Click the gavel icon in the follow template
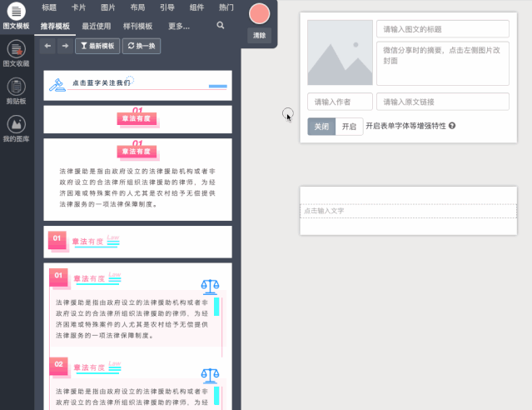The width and height of the screenshot is (532, 410). pos(57,85)
